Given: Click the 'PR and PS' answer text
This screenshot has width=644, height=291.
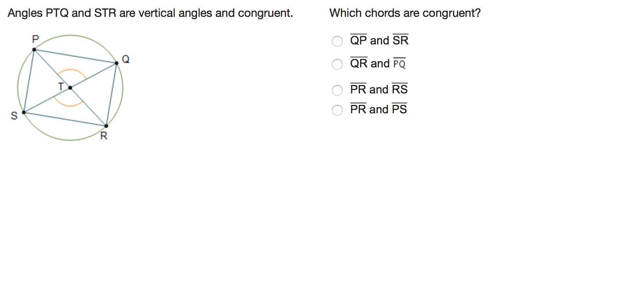Looking at the screenshot, I should [378, 110].
